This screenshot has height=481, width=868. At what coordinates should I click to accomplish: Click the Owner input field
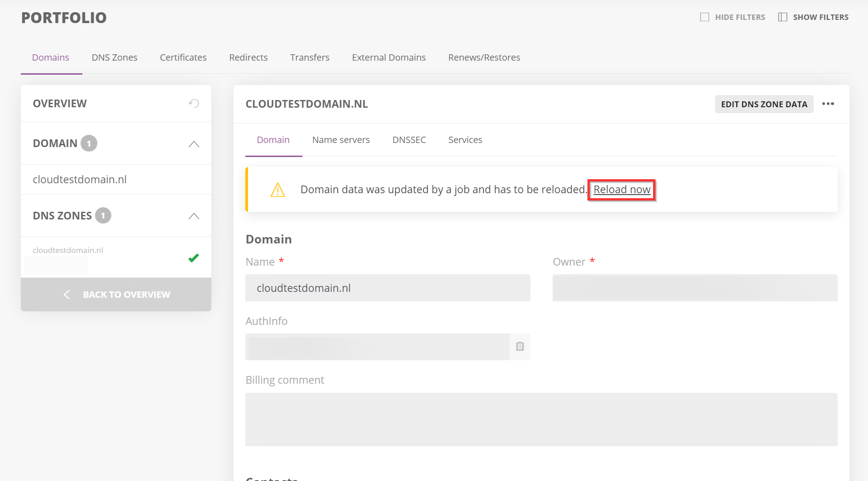(695, 288)
